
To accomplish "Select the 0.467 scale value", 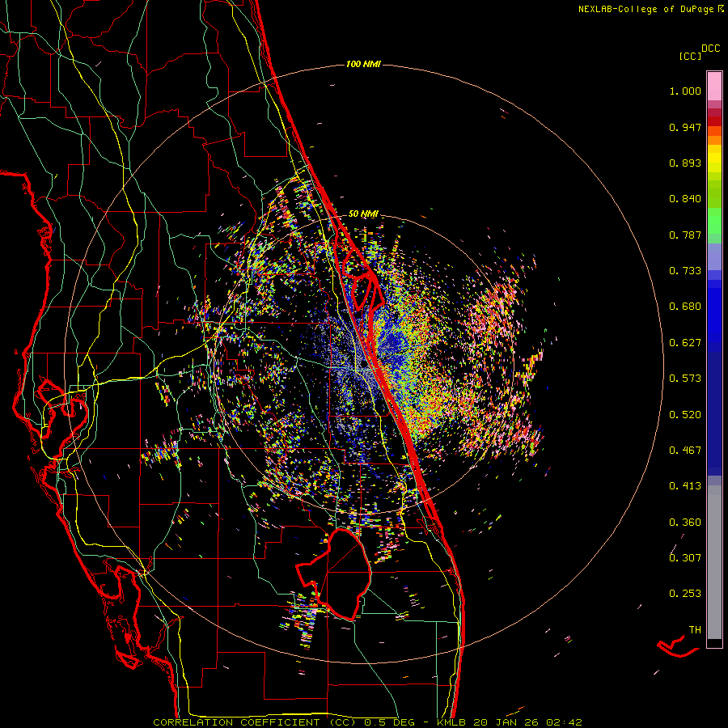I will coord(685,451).
